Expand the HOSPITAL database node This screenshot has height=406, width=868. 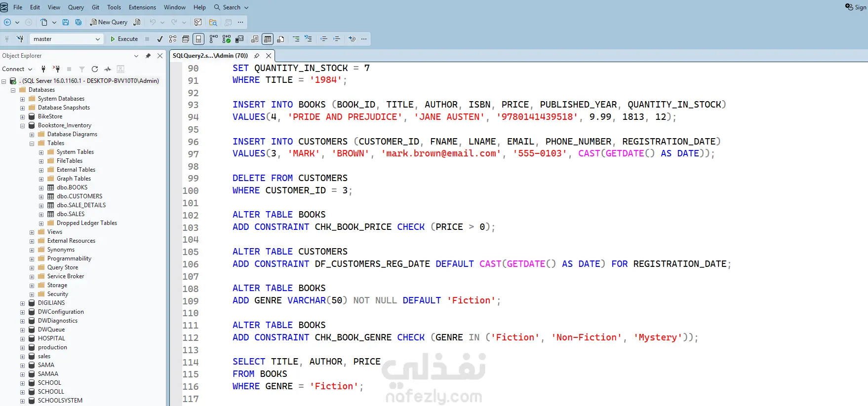23,339
